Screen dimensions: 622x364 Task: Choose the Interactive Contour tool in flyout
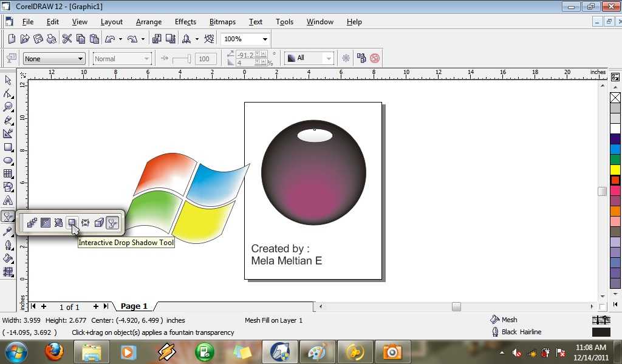[x=46, y=223]
